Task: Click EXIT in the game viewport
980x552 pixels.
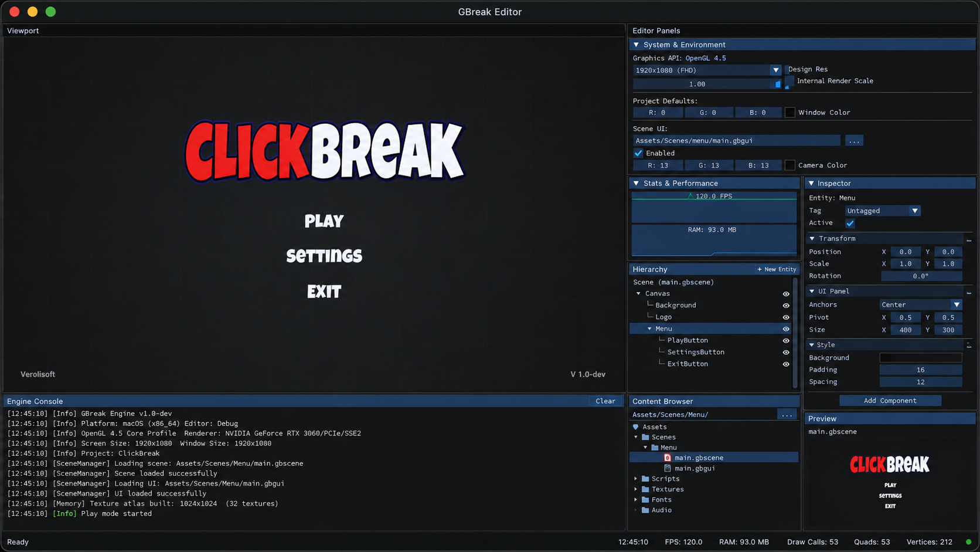Action: (x=324, y=292)
